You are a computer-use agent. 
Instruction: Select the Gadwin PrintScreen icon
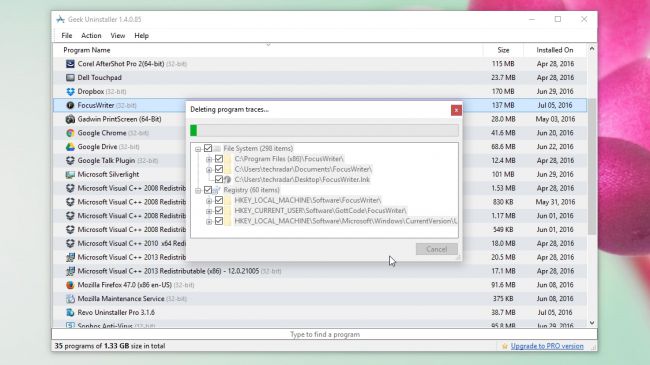[x=70, y=119]
